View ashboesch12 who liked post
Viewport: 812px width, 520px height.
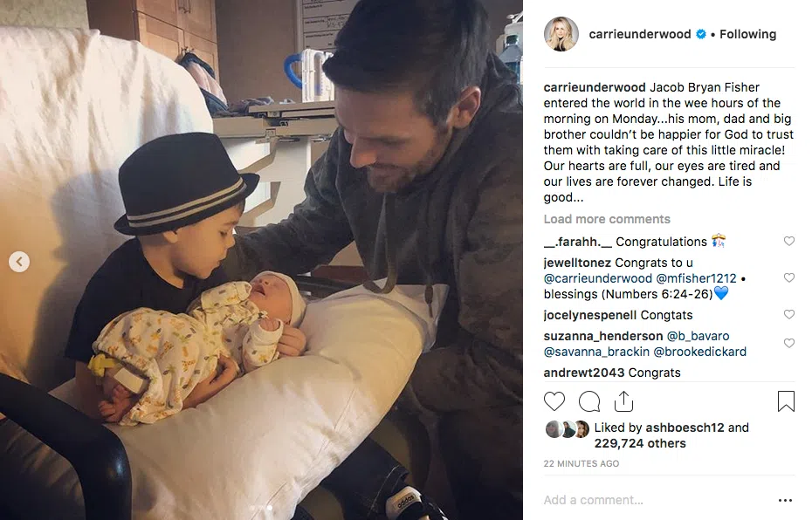click(685, 428)
